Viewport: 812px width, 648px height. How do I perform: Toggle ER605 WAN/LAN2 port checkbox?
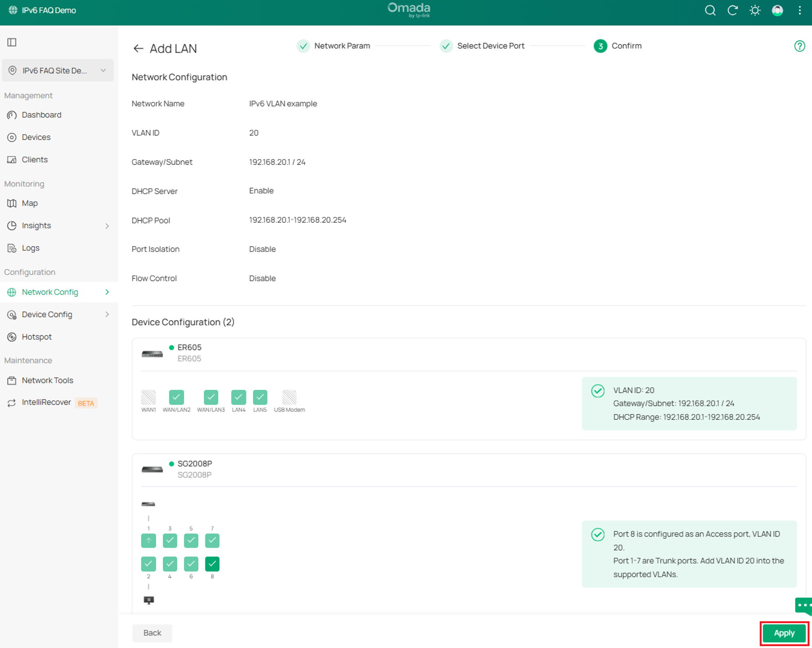click(x=176, y=397)
